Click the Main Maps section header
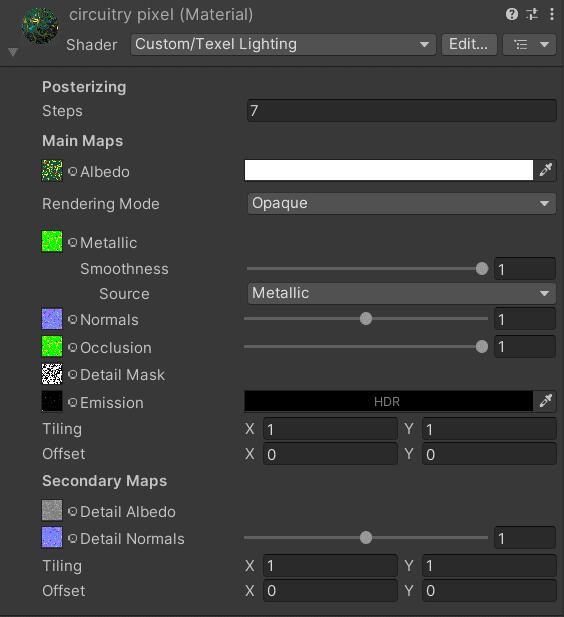The width and height of the screenshot is (564, 617). click(x=83, y=141)
